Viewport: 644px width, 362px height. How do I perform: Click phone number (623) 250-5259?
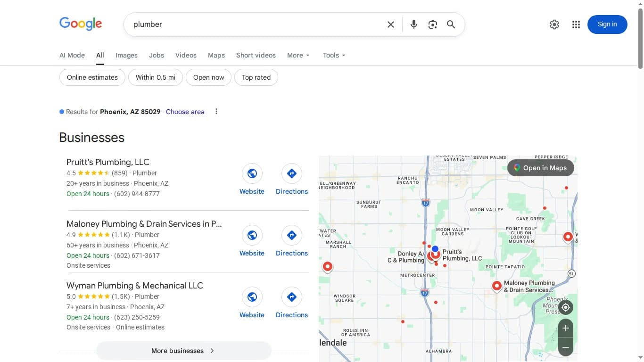click(137, 317)
